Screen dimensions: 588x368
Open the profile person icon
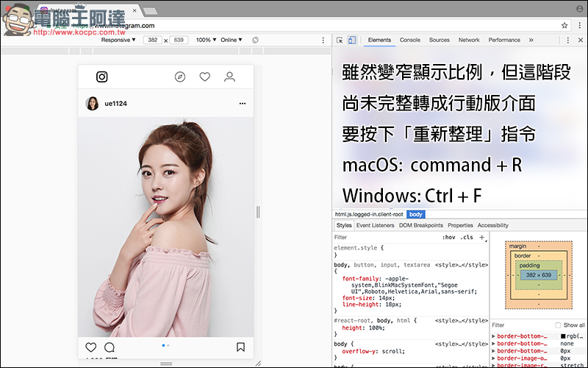coord(229,77)
